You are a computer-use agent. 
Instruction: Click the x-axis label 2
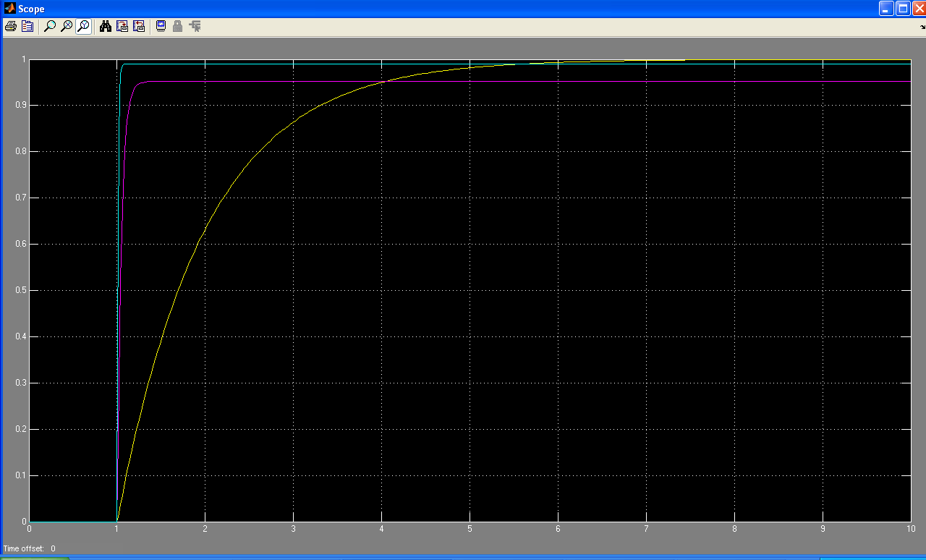(x=205, y=529)
